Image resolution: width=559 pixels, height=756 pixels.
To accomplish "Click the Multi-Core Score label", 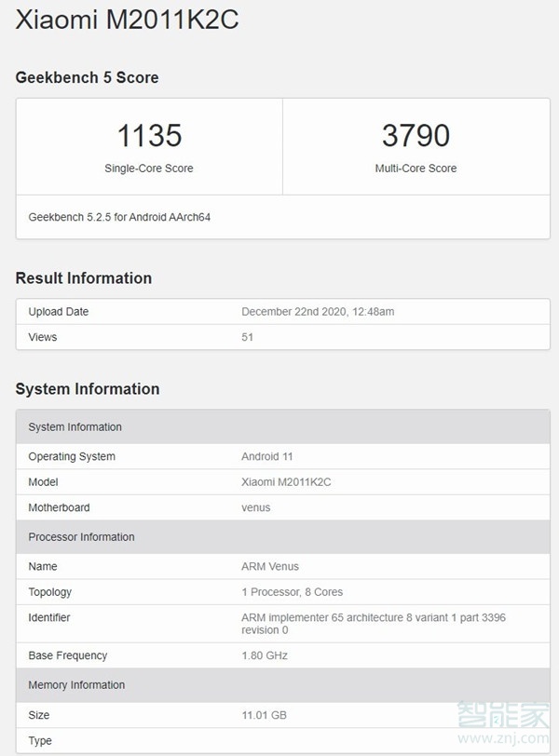I will point(416,169).
